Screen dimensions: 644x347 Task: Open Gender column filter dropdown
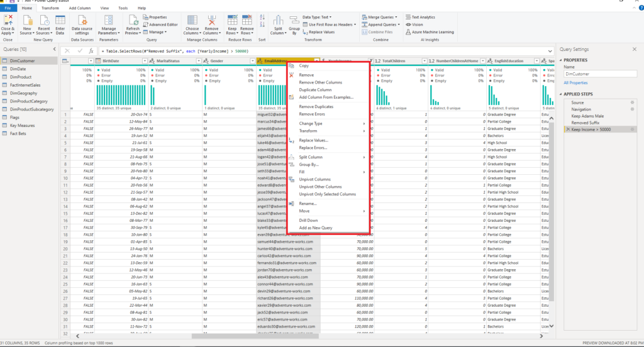[253, 61]
